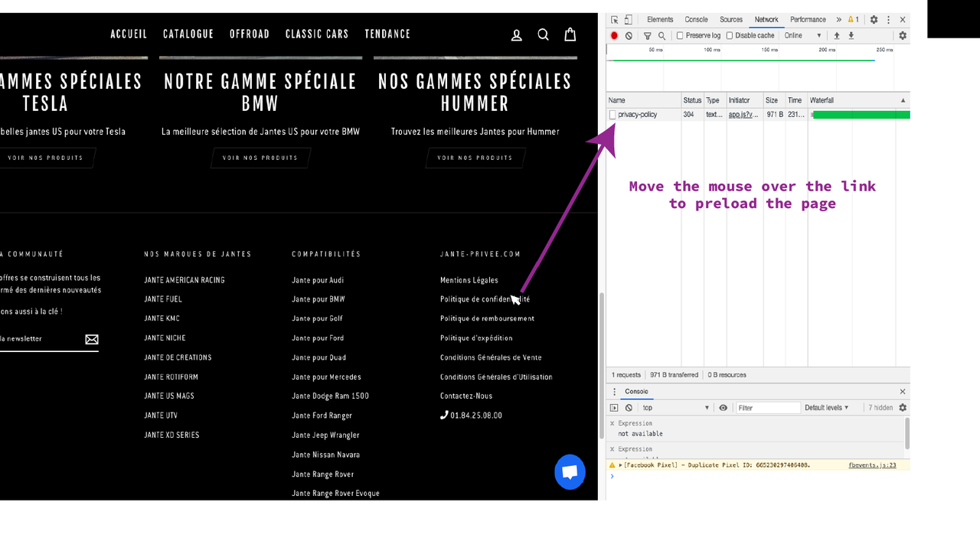Toggle the device toolbar icon

pyautogui.click(x=628, y=20)
